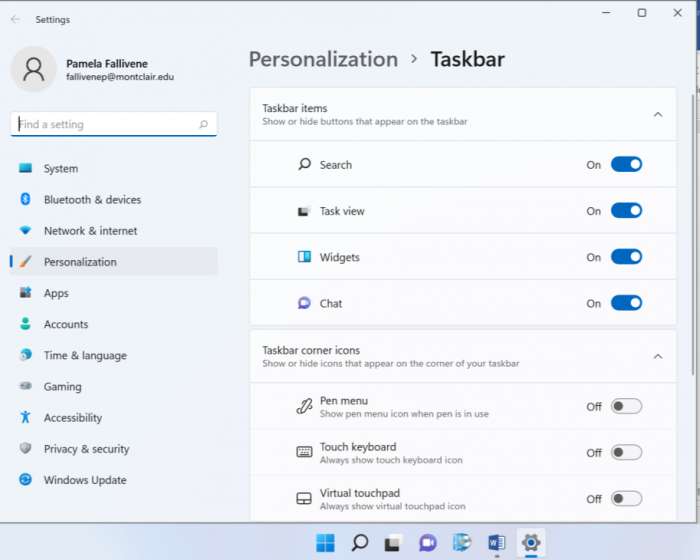Collapse the Taskbar corner icons section

pos(658,356)
